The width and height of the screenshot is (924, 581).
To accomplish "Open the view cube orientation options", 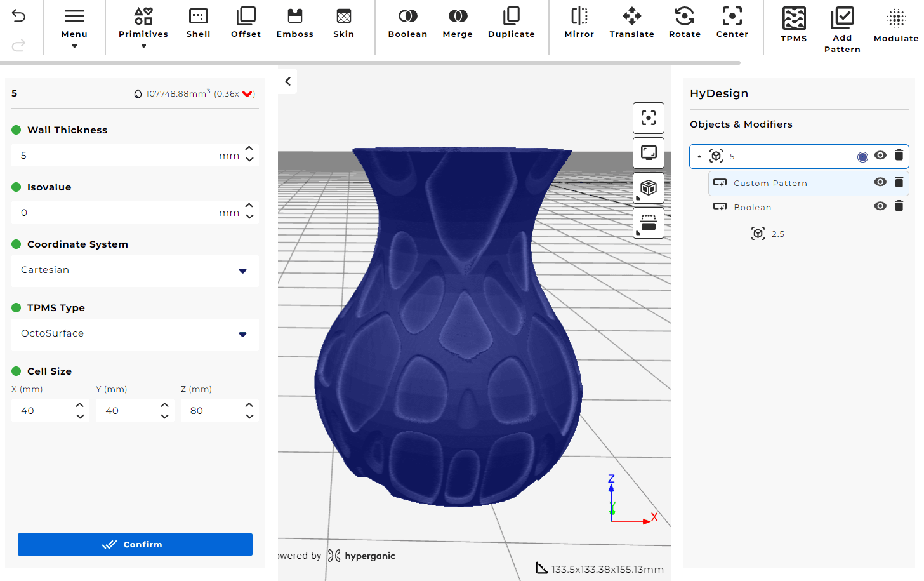I will tap(649, 188).
